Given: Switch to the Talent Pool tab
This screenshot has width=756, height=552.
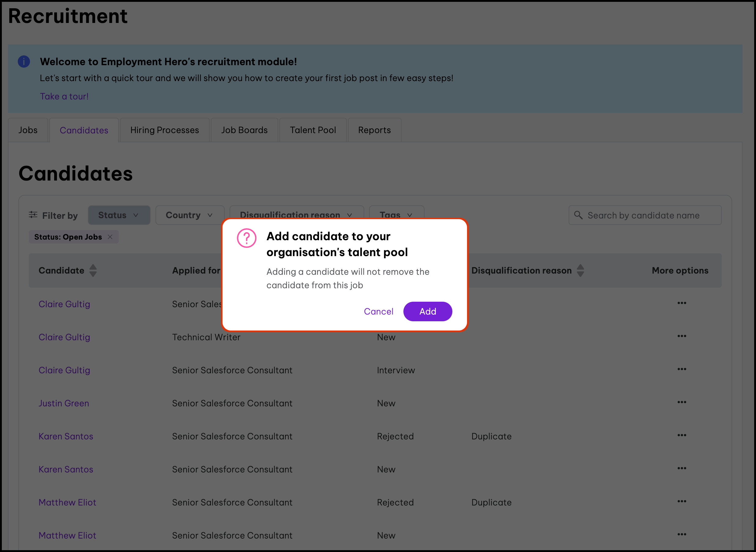Looking at the screenshot, I should pyautogui.click(x=313, y=130).
